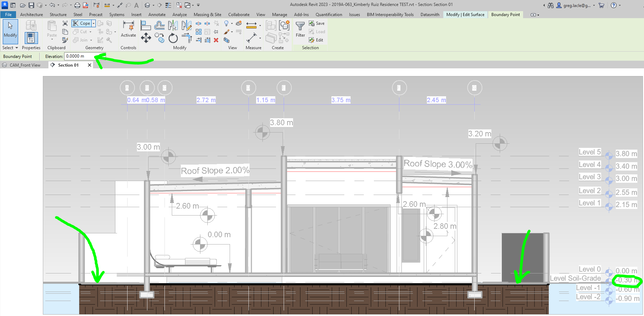This screenshot has width=644, height=316.
Task: Open the Cope dropdown arrow
Action: 93,23
